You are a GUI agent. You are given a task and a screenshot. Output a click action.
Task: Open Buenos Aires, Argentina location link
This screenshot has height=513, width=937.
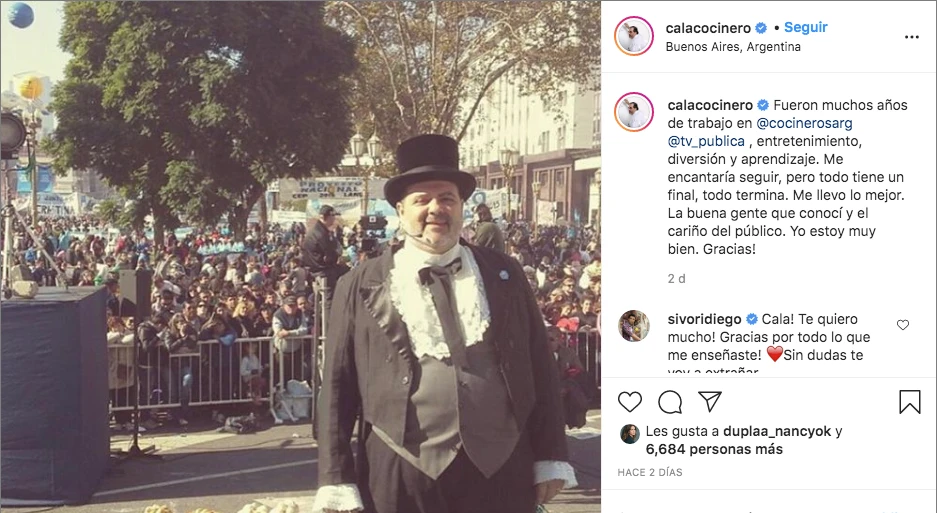pos(733,47)
